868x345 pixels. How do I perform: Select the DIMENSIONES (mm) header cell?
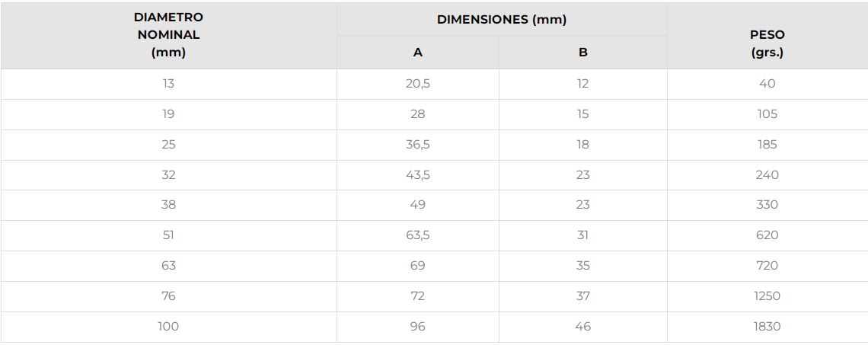(x=501, y=20)
